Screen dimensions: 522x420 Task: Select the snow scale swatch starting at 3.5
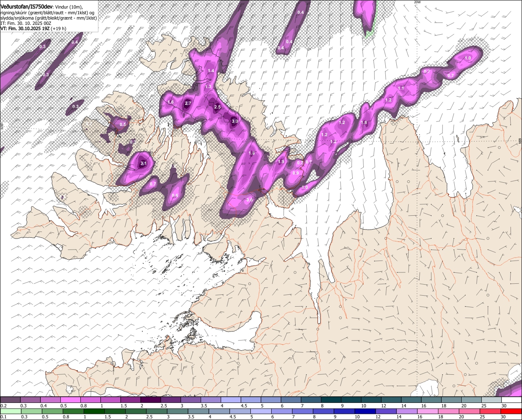210,400
